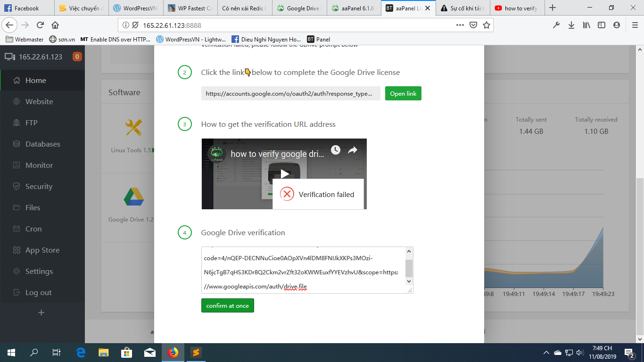Click the browser Forward button
This screenshot has width=644, height=362.
coord(25,25)
